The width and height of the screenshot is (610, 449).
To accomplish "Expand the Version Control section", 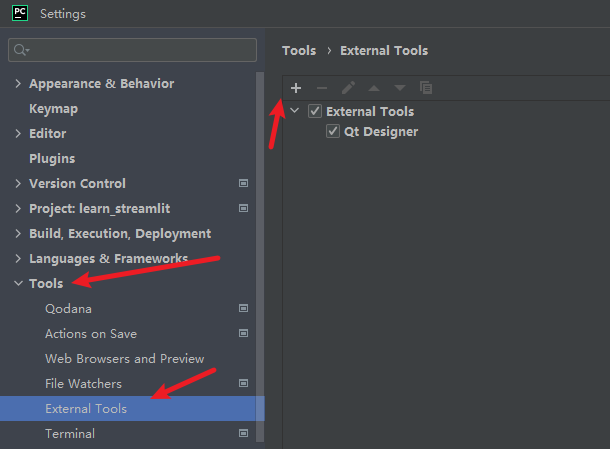I will (x=18, y=184).
